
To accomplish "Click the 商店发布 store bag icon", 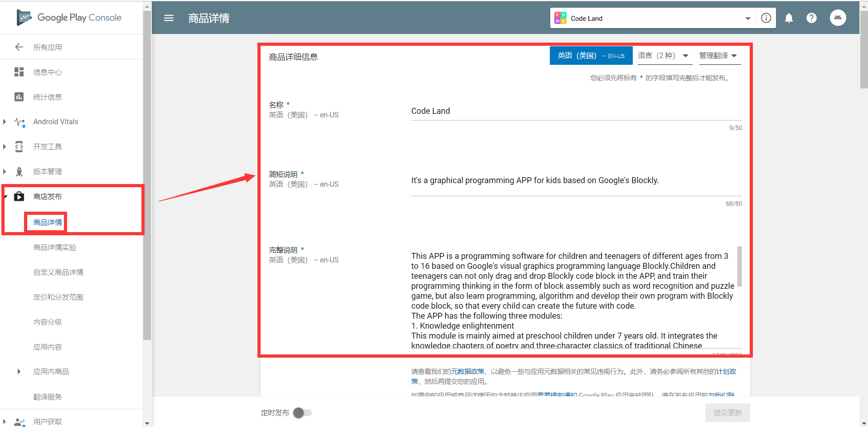I will click(x=19, y=197).
